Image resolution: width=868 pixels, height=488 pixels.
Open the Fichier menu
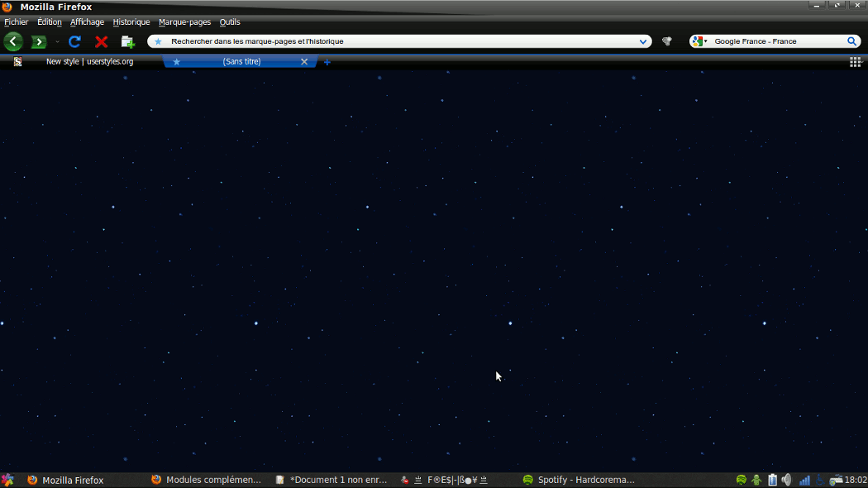click(16, 22)
